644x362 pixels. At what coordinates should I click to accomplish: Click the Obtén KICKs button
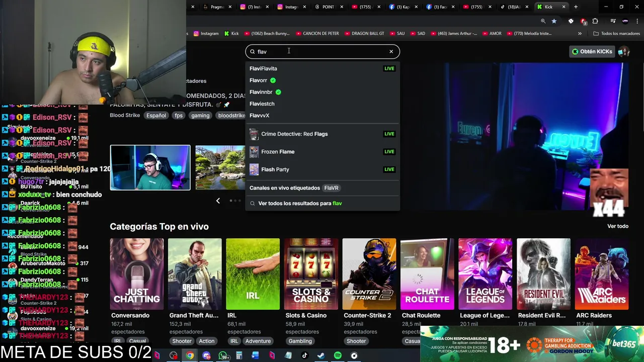[x=592, y=51]
